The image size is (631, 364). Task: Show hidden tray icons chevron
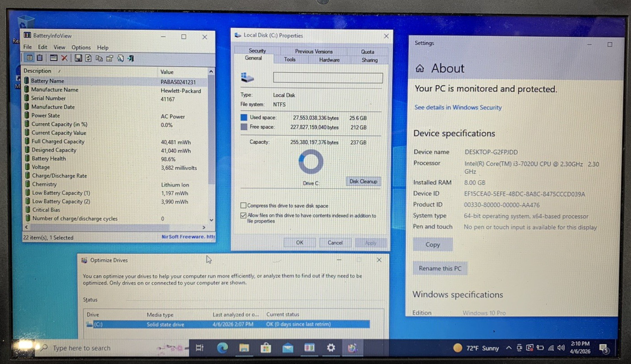[x=509, y=348]
